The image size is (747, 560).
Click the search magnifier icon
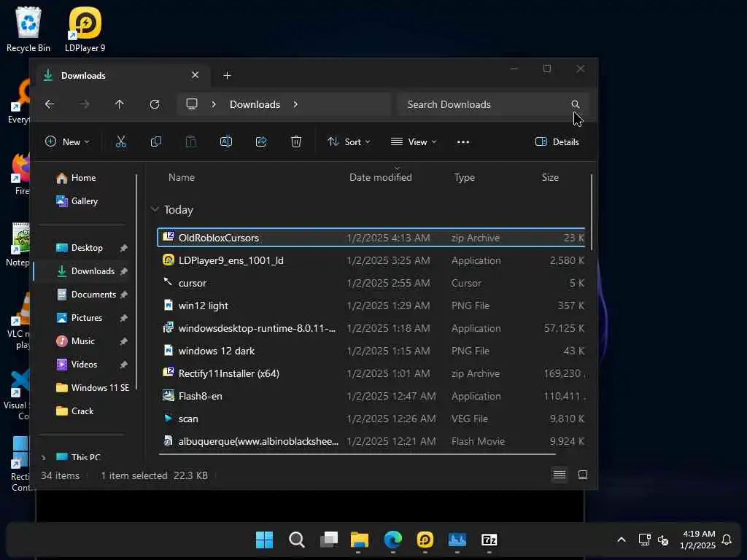tap(576, 104)
